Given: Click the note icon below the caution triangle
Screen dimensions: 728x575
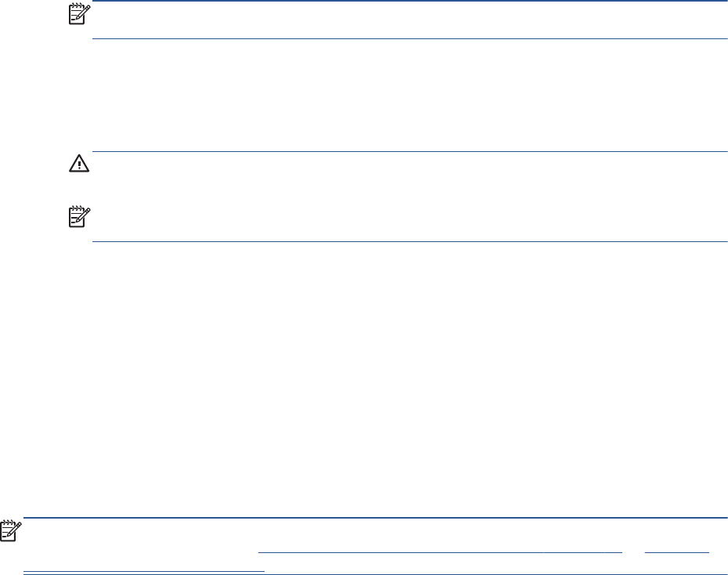Looking at the screenshot, I should click(80, 216).
